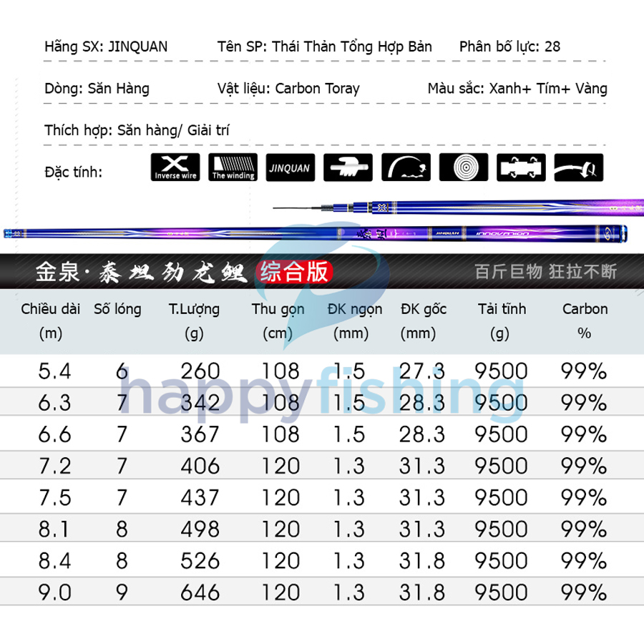Select the red 综合版 badge
The width and height of the screenshot is (644, 644).
coord(294,271)
